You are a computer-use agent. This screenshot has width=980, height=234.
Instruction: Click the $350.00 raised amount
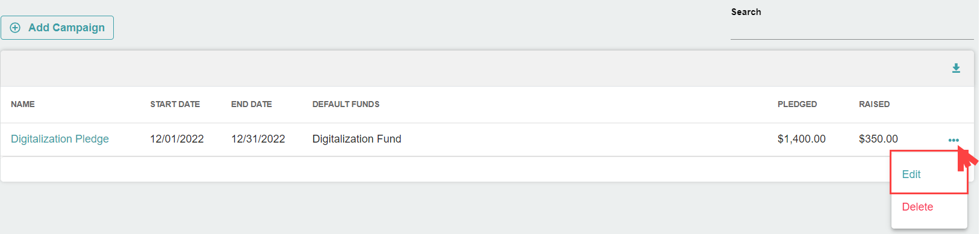pyautogui.click(x=878, y=139)
